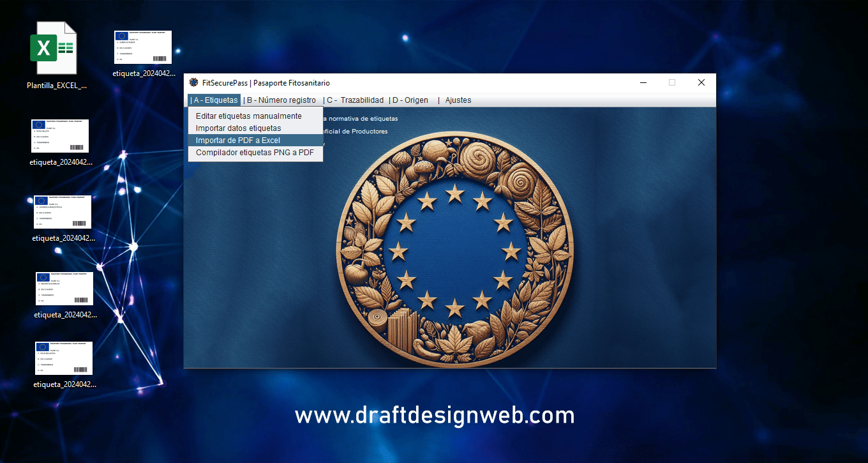Click Importar de PDF a Excel

[237, 140]
